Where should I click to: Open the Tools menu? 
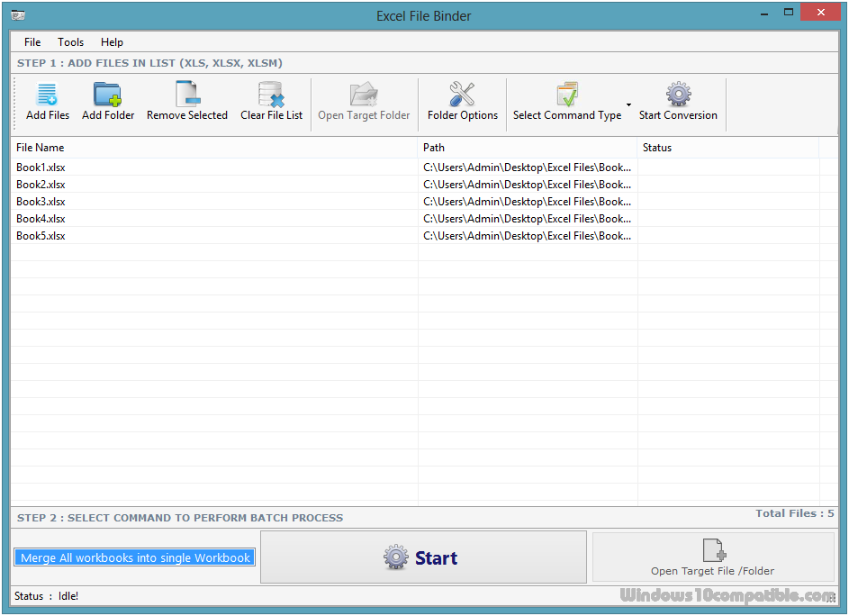(71, 42)
